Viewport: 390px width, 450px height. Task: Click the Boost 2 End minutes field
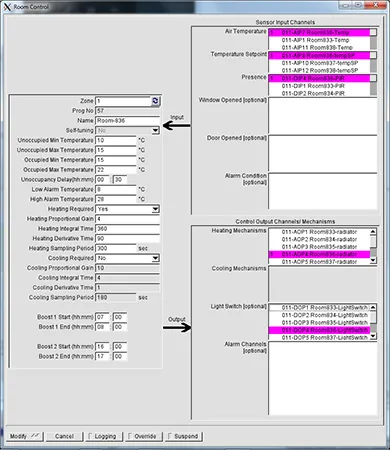120,356
